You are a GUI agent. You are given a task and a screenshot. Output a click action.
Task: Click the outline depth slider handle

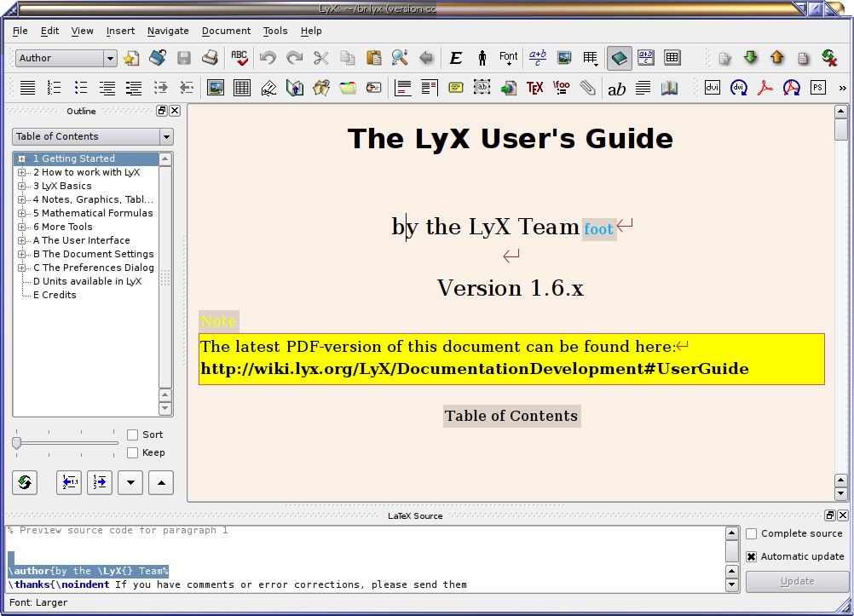coord(16,443)
